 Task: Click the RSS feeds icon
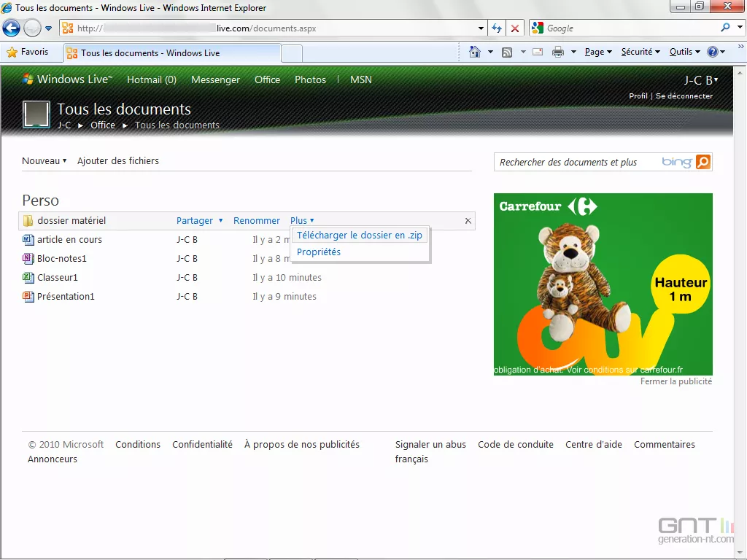[x=507, y=52]
